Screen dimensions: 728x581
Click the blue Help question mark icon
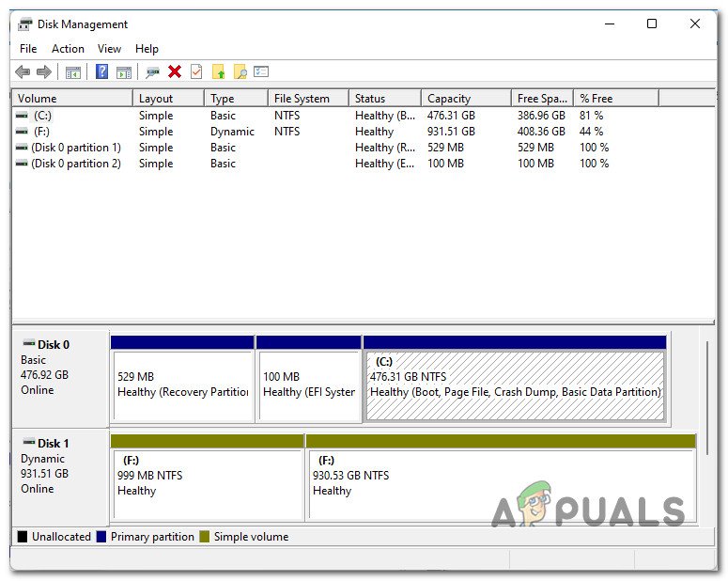[101, 71]
